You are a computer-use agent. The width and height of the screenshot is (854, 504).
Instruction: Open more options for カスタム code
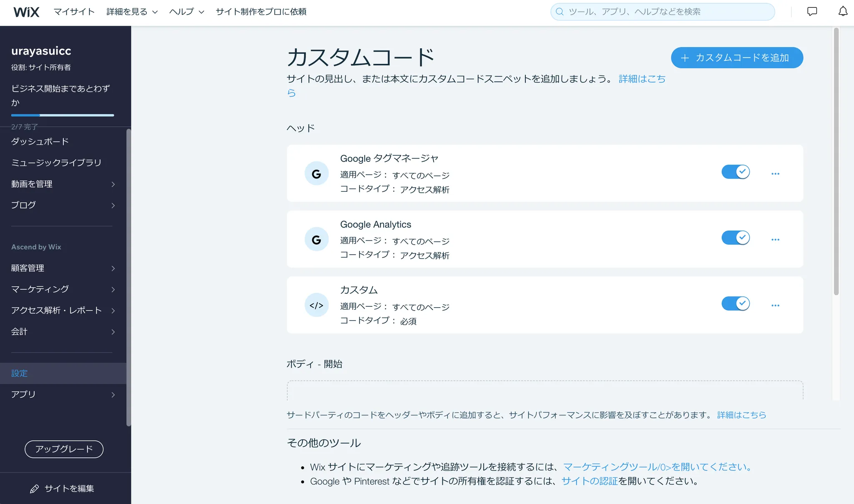coord(775,305)
